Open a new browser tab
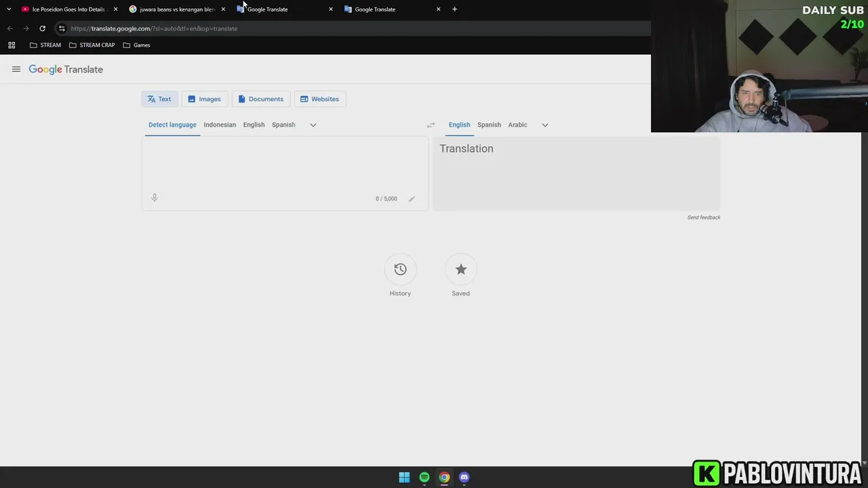The width and height of the screenshot is (868, 488). [454, 9]
